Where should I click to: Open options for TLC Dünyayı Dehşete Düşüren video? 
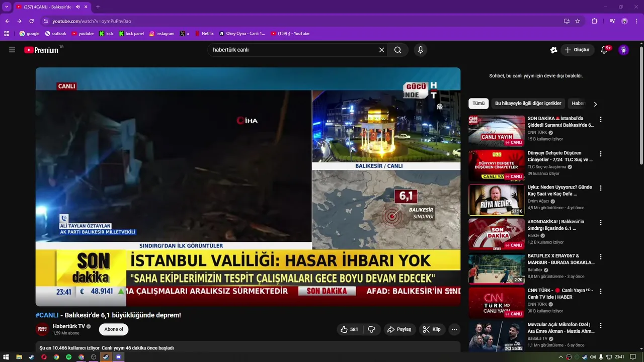point(600,154)
